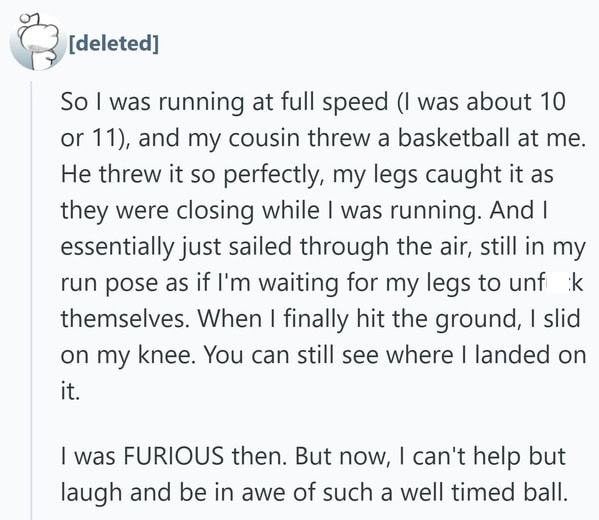Click the word basketball in the comment
The image size is (599, 520).
coord(454,138)
